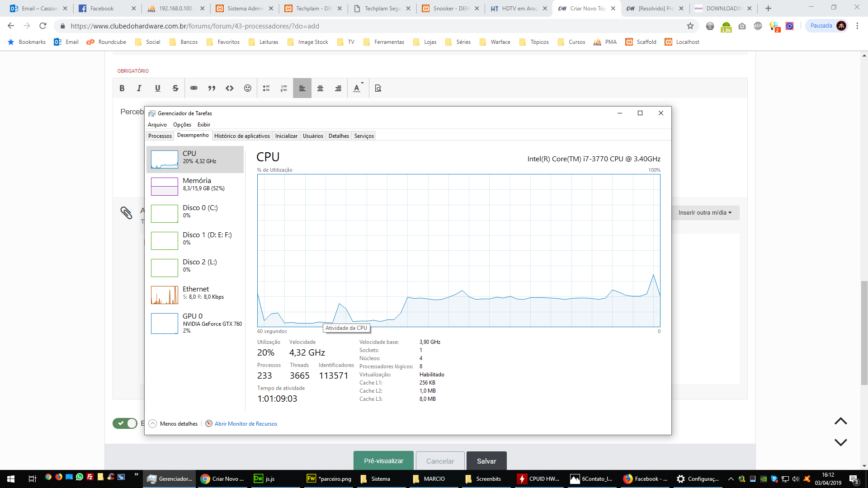Viewport: 868px width, 488px height.
Task: Open the Séries bookmarks folder
Action: 458,42
